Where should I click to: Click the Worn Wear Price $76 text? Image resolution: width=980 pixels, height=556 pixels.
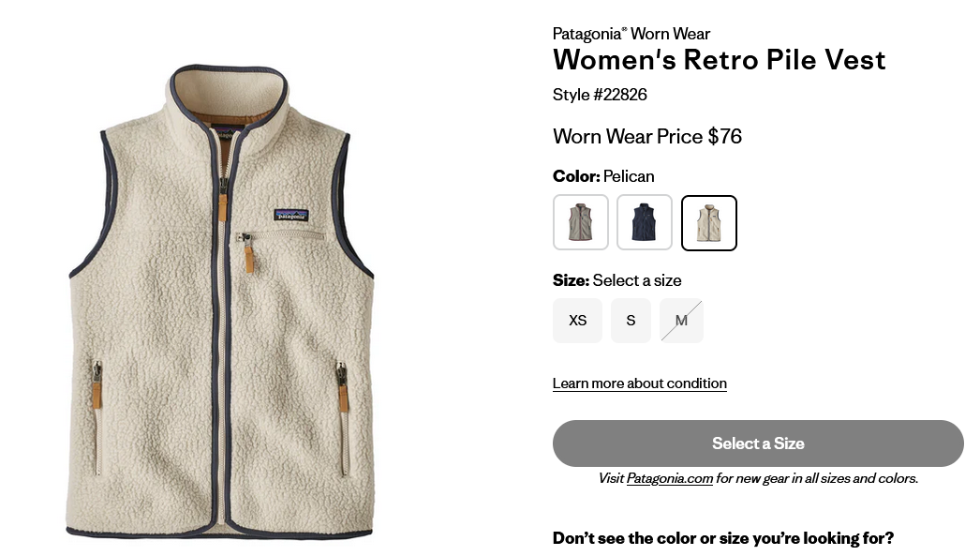click(647, 136)
